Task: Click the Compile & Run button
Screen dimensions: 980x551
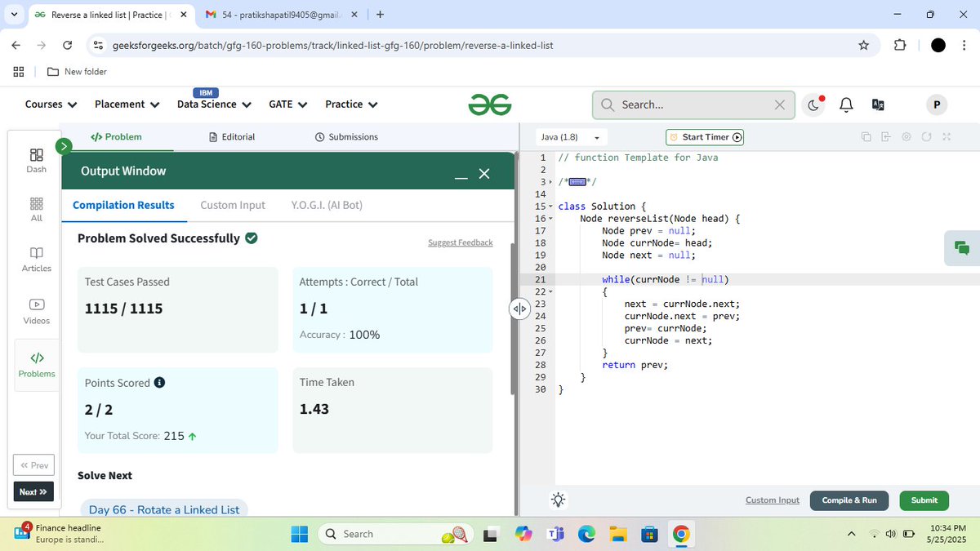Action: (849, 500)
